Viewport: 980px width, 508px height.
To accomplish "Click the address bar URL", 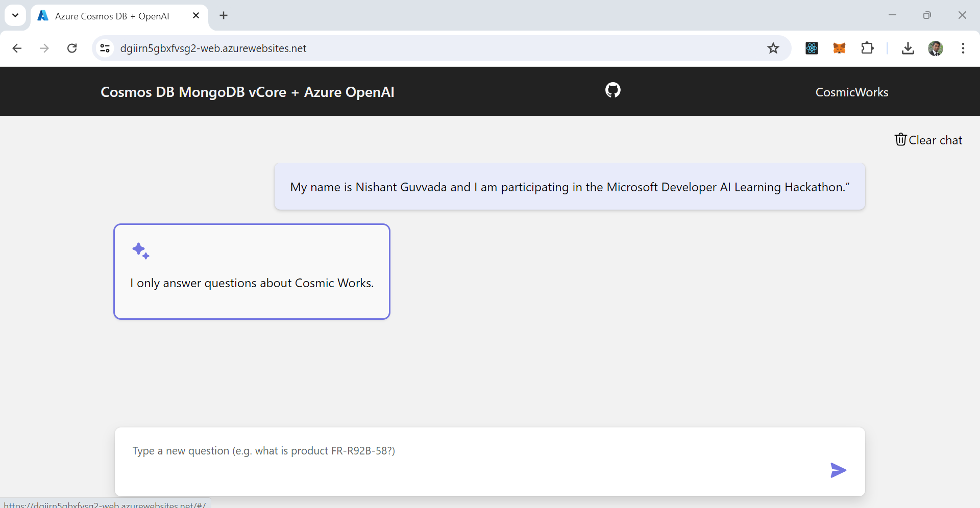I will [x=213, y=48].
